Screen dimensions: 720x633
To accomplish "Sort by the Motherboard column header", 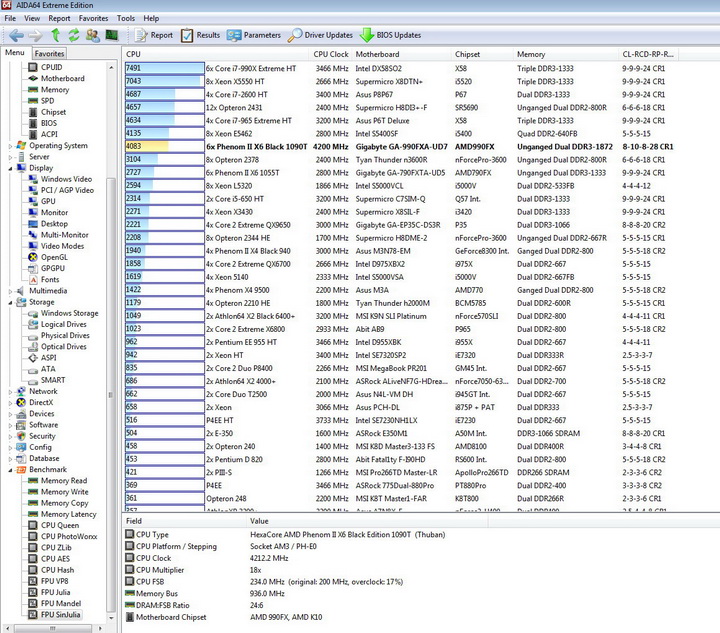I will click(x=402, y=54).
